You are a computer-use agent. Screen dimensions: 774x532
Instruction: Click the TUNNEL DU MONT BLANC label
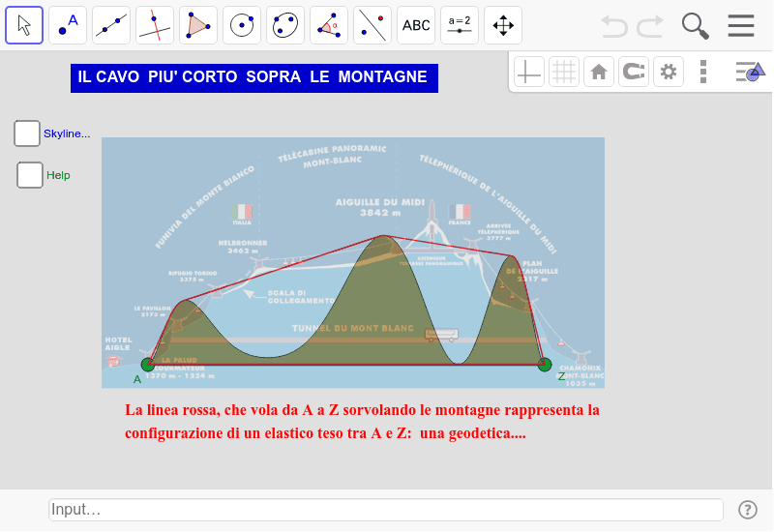point(352,328)
